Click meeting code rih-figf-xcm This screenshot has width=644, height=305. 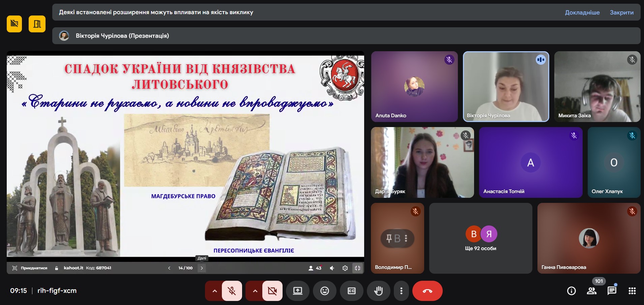point(57,291)
